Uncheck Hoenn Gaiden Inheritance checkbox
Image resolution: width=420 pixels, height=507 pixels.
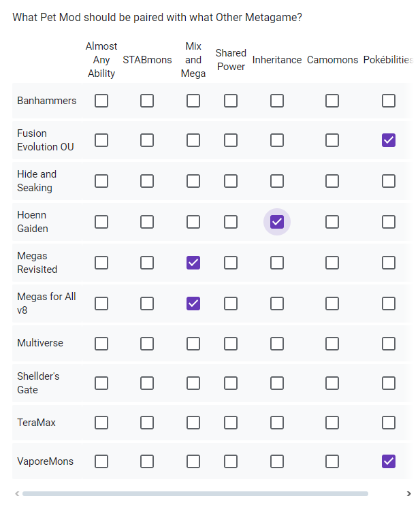click(x=277, y=222)
